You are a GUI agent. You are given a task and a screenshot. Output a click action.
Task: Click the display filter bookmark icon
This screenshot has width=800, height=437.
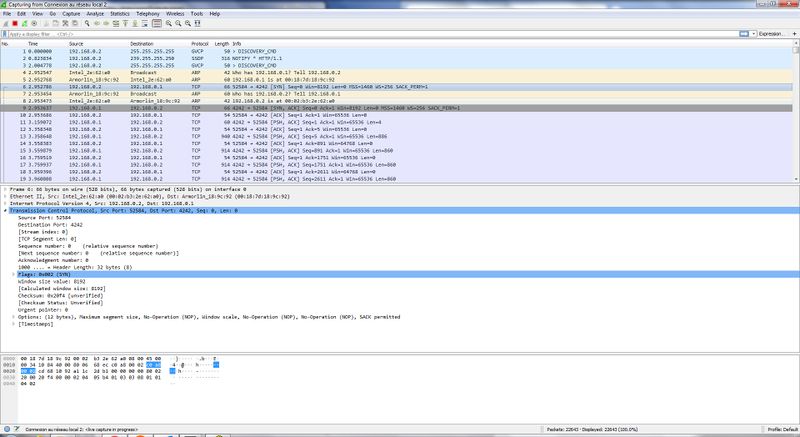click(x=5, y=33)
